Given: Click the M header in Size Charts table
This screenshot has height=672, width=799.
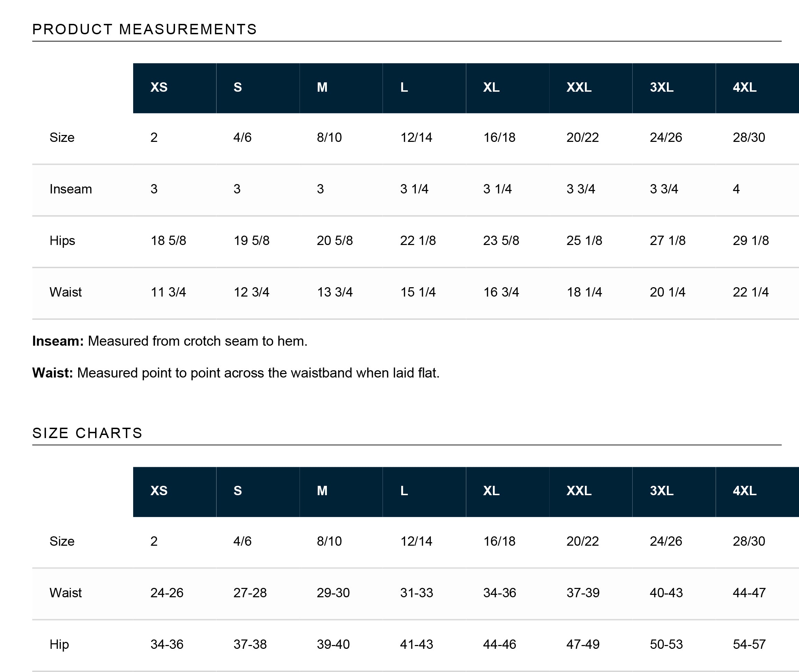Looking at the screenshot, I should coord(322,491).
